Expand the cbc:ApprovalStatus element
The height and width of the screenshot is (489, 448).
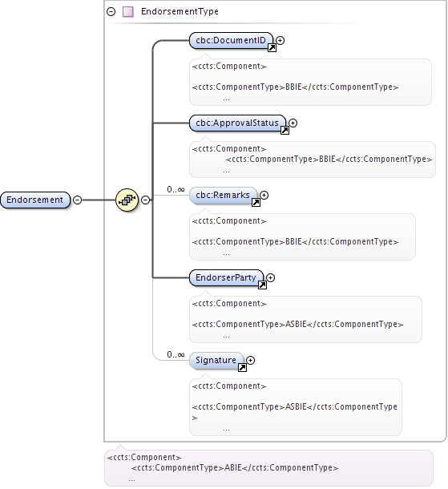pyautogui.click(x=293, y=123)
